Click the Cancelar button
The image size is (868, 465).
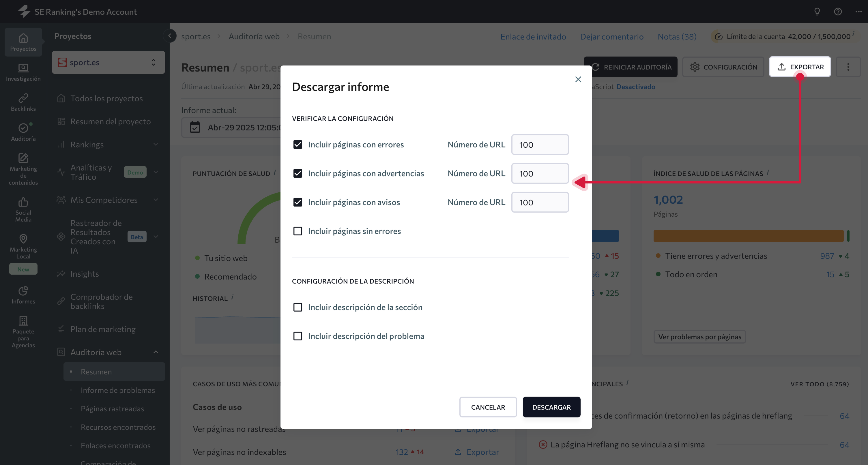tap(488, 407)
